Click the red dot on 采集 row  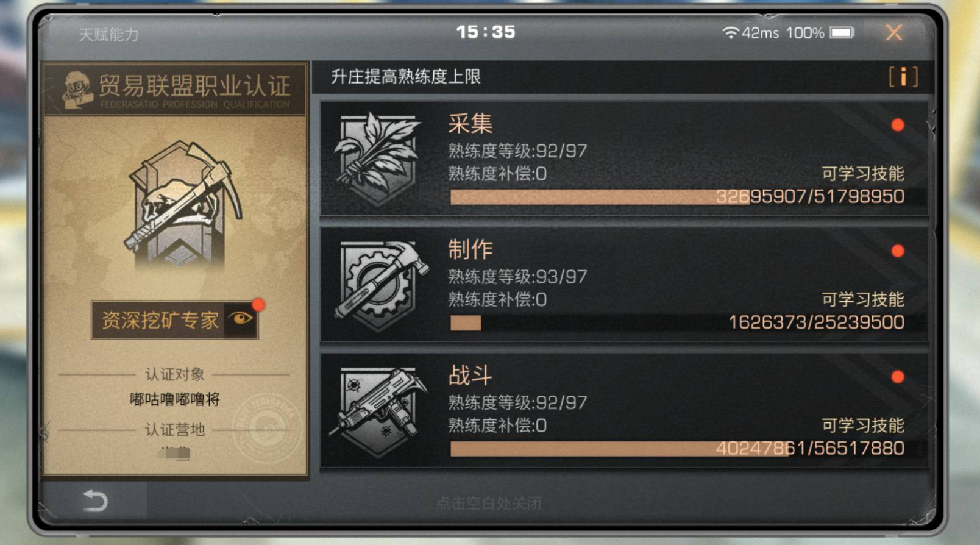coord(897,125)
